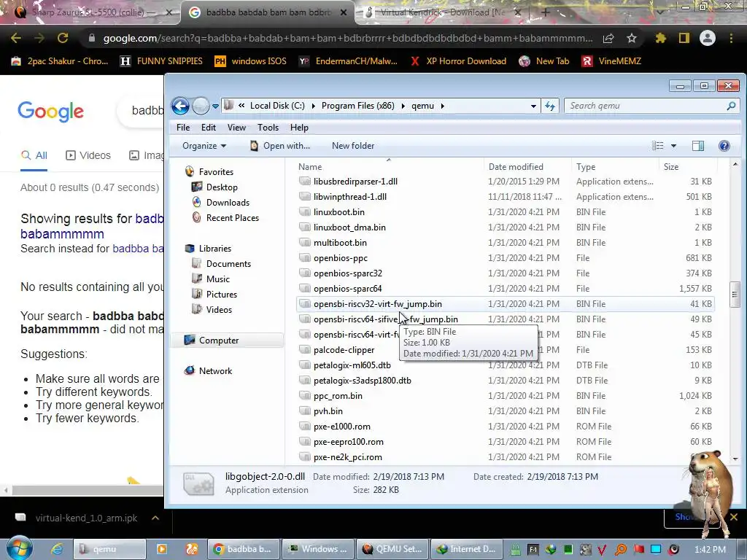The height and width of the screenshot is (560, 747).
Task: Open Chrome profile avatar icon
Action: [x=708, y=38]
